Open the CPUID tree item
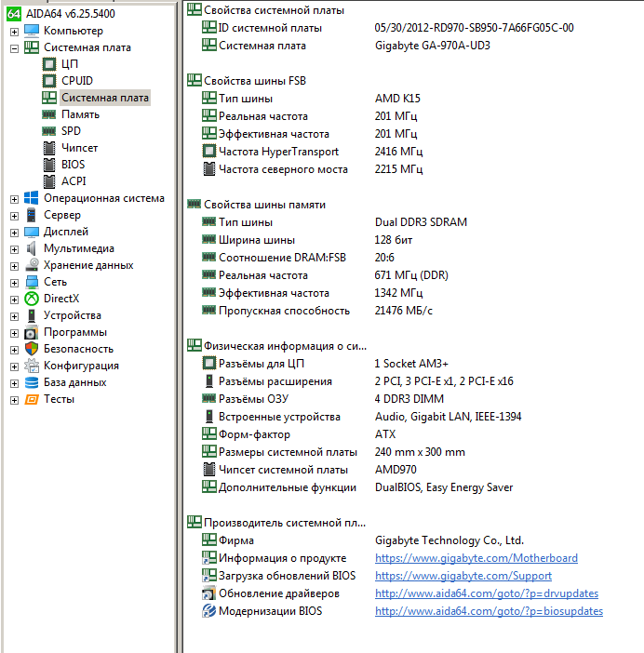The height and width of the screenshot is (653, 644). (76, 81)
